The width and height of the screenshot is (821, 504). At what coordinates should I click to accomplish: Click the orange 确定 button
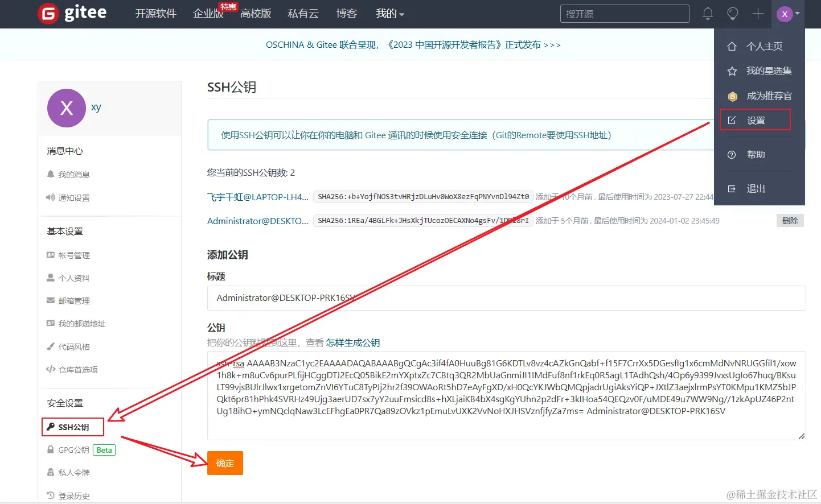pyautogui.click(x=225, y=463)
